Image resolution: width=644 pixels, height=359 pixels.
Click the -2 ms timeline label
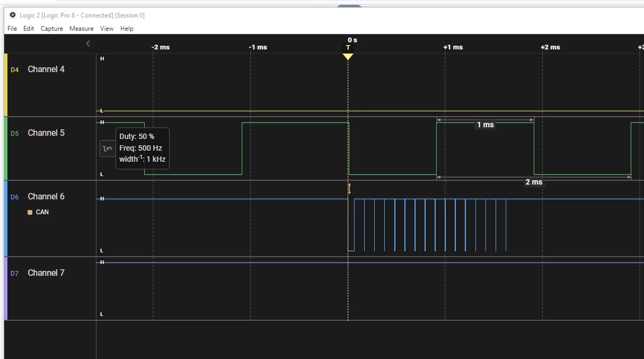161,47
